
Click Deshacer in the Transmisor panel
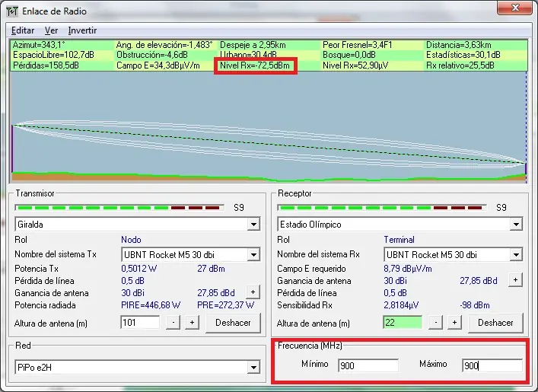(x=233, y=323)
